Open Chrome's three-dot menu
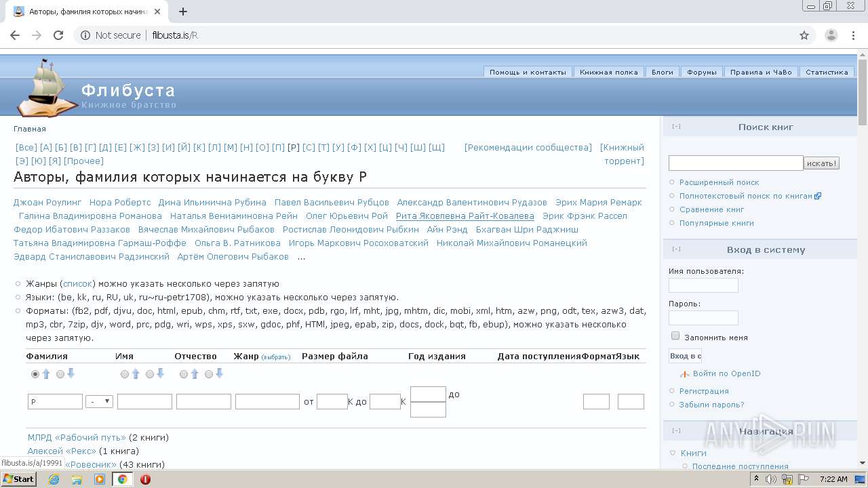The height and width of the screenshot is (488, 868). (854, 35)
